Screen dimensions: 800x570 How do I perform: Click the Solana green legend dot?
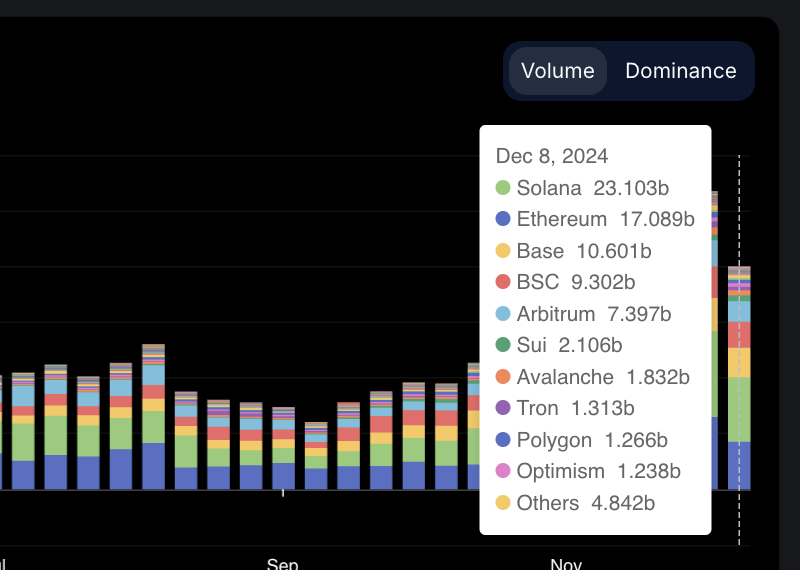[503, 188]
